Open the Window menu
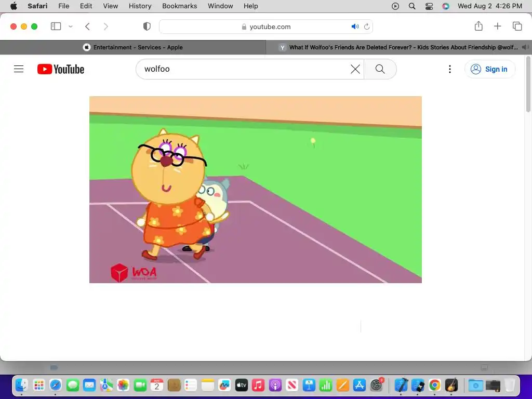The width and height of the screenshot is (532, 399). [220, 6]
